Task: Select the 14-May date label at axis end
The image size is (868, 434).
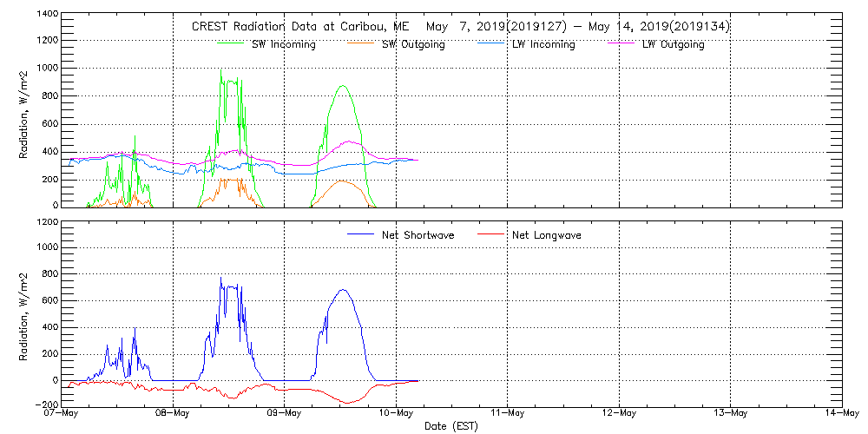Action: (841, 413)
